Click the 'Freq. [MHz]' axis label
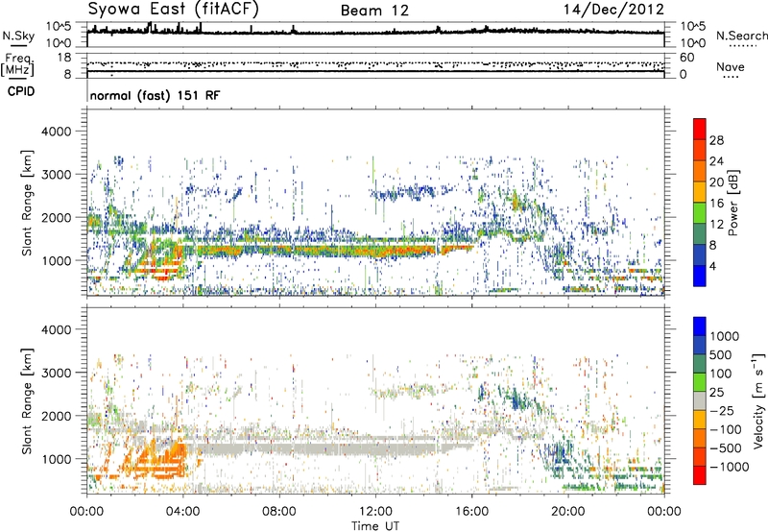The height and width of the screenshot is (532, 768). click(17, 65)
